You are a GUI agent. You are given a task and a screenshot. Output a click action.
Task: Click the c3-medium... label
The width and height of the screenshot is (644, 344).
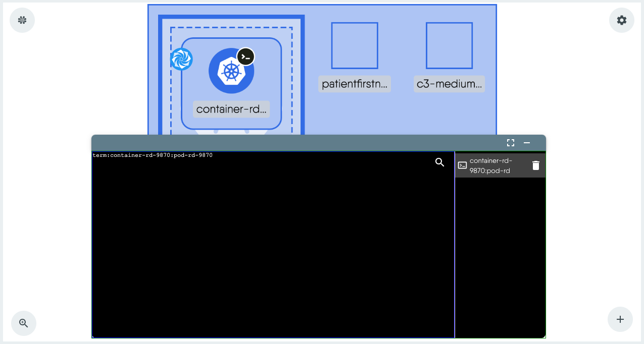tap(449, 84)
